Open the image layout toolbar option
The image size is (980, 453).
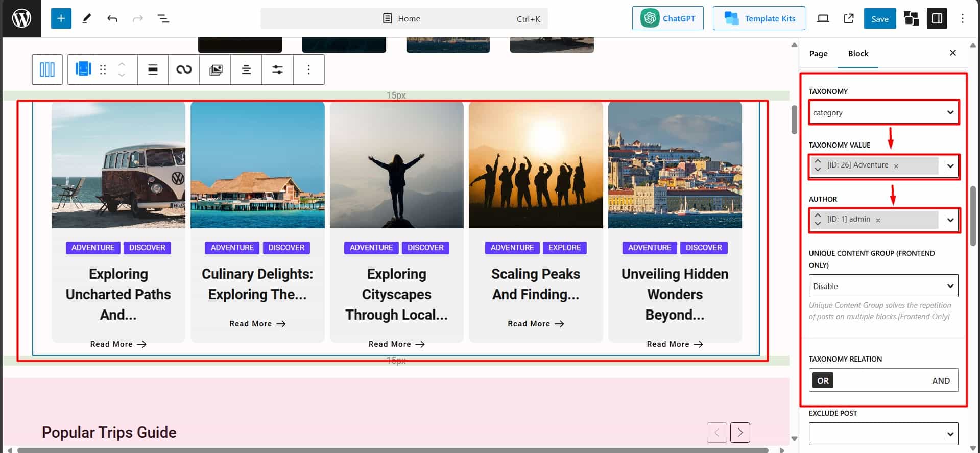(x=216, y=69)
